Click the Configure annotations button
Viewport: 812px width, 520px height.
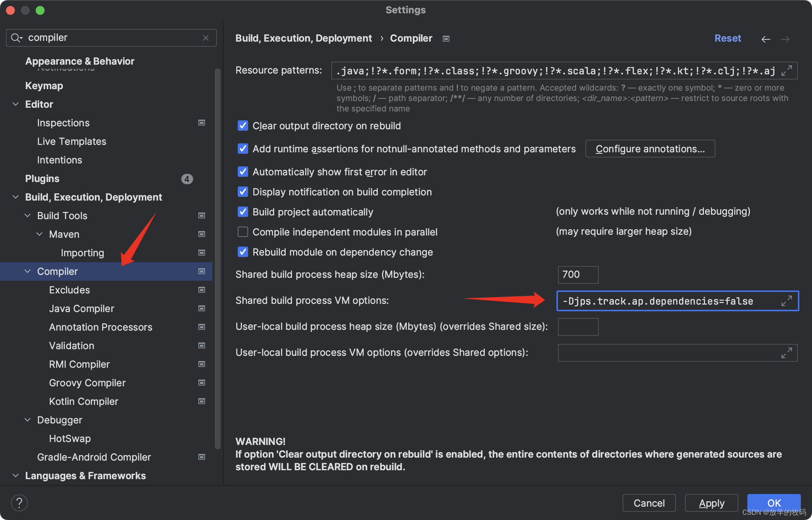[650, 148]
